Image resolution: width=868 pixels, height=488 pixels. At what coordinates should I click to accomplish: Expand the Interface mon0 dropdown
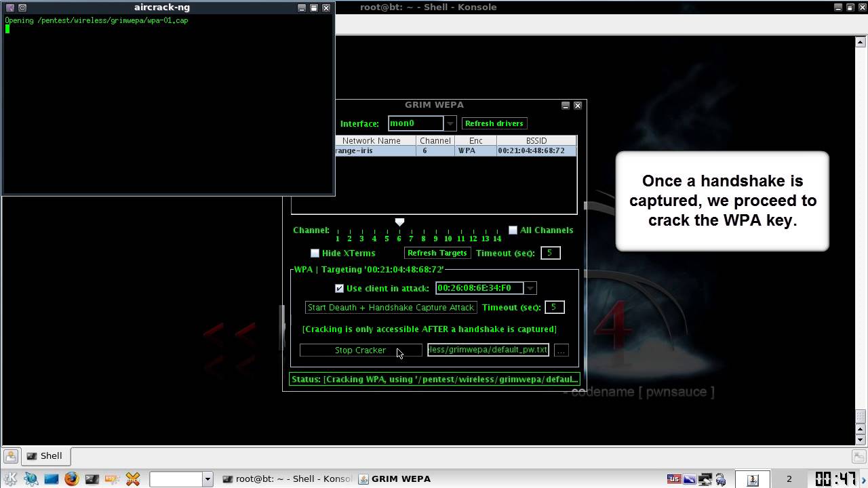pyautogui.click(x=450, y=123)
